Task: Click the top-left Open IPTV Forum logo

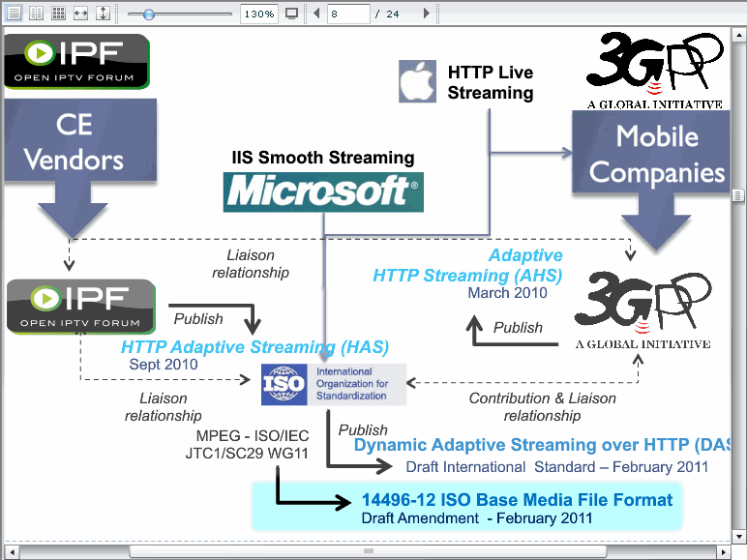Action: pyautogui.click(x=77, y=62)
